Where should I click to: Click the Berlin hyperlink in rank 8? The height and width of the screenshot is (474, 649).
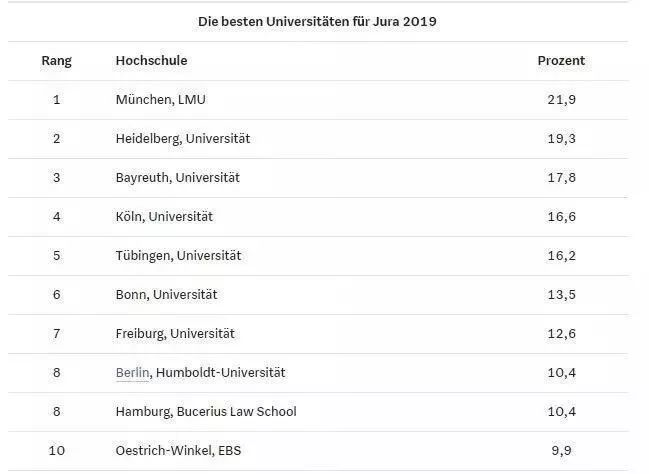pyautogui.click(x=132, y=373)
